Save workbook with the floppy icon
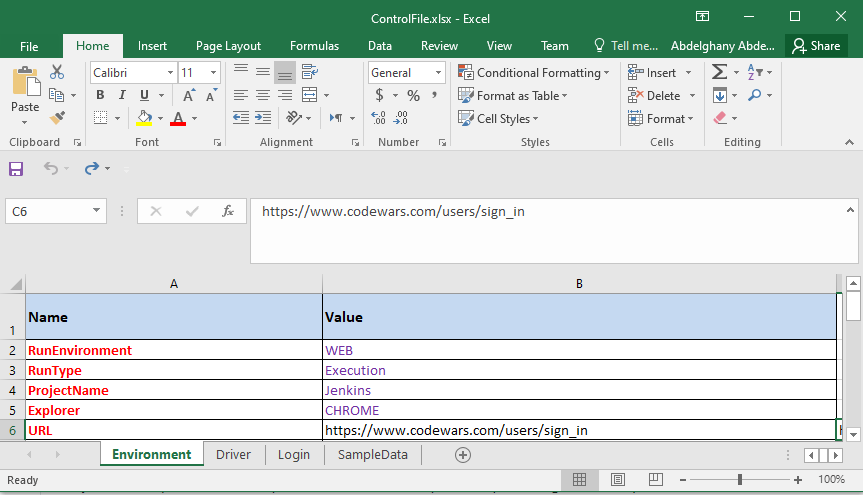 16,168
